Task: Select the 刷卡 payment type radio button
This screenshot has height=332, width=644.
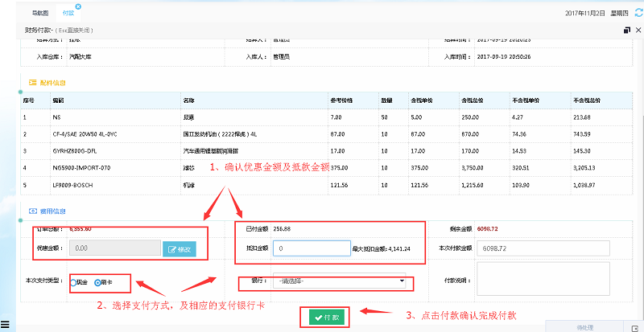Action: click(97, 282)
